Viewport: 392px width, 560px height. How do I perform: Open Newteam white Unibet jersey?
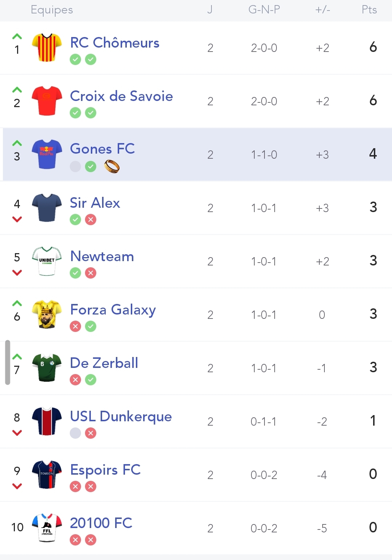47,261
